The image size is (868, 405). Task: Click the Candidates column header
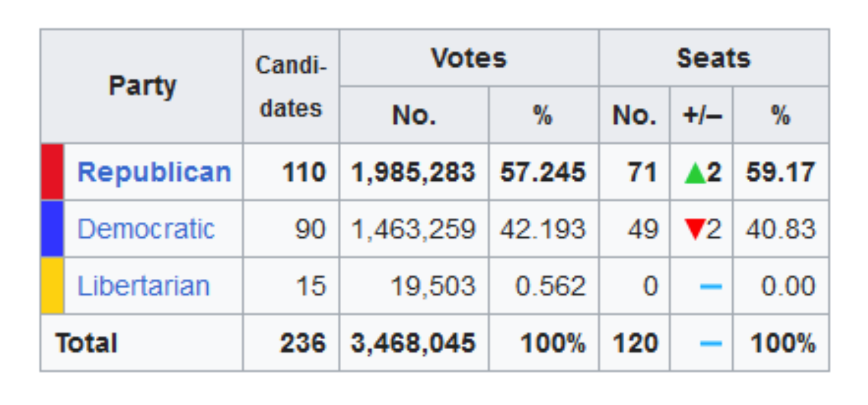(x=291, y=86)
